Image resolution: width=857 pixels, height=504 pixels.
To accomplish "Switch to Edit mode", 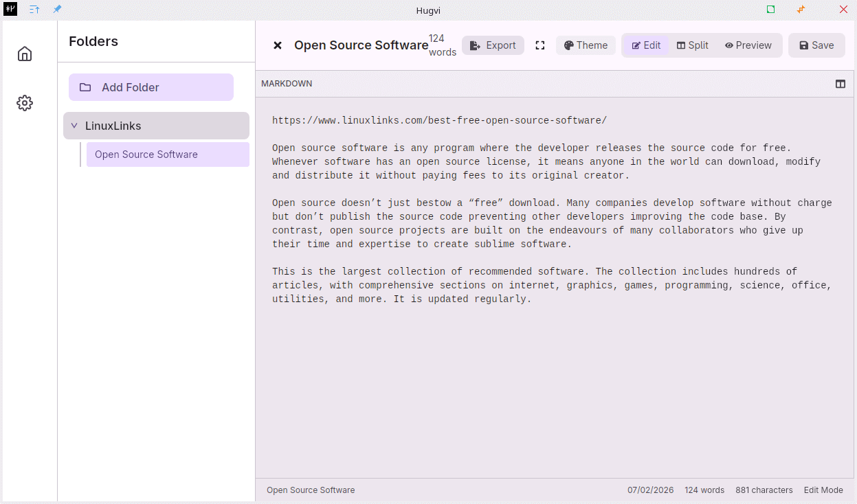I will [645, 45].
